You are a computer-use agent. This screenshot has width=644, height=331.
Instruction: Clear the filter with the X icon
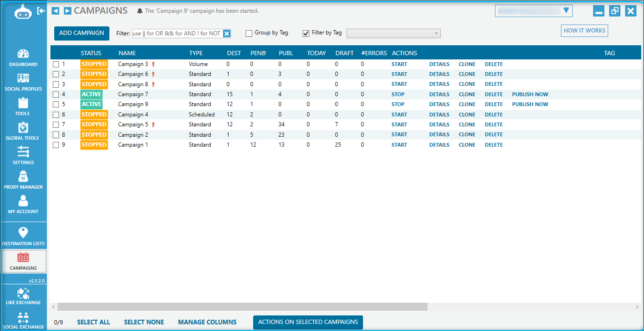click(x=226, y=33)
